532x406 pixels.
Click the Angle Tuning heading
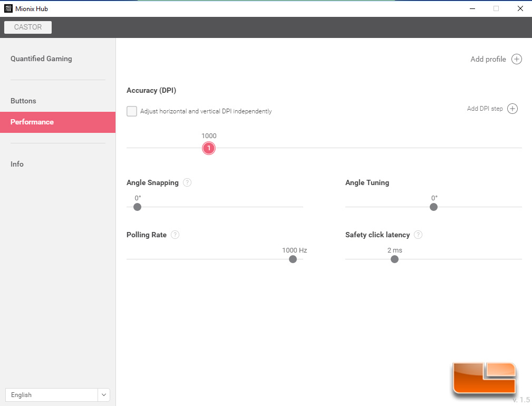click(x=367, y=182)
